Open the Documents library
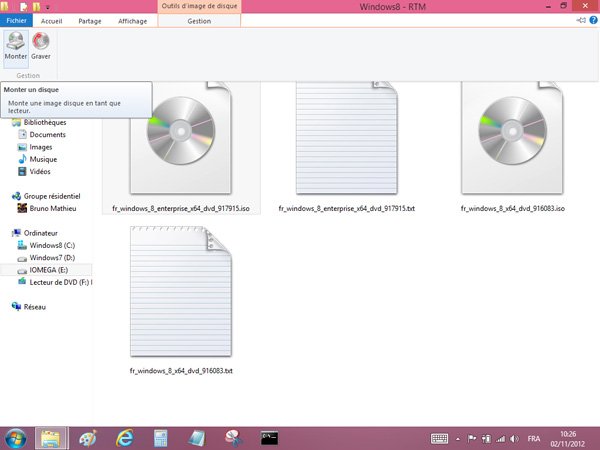The height and width of the screenshot is (450, 600). point(47,135)
